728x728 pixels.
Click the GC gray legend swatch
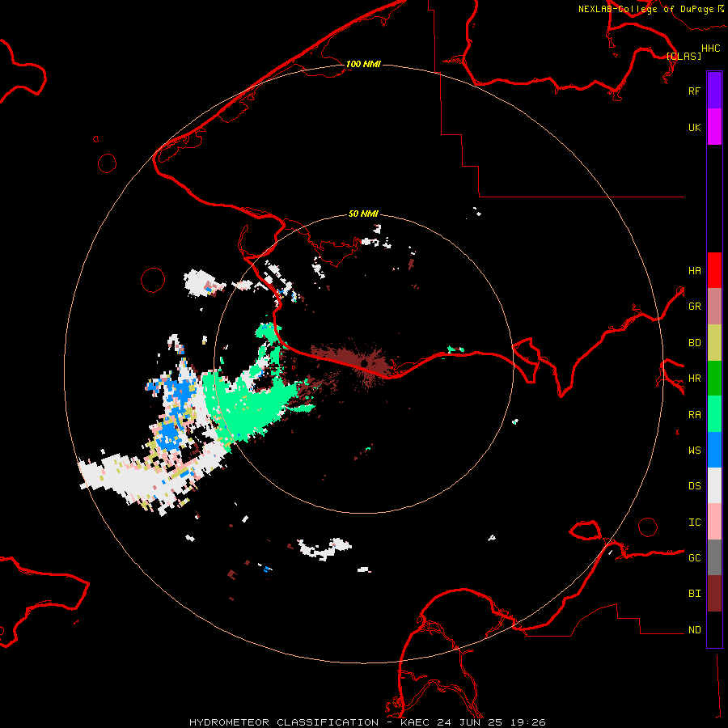[x=714, y=557]
